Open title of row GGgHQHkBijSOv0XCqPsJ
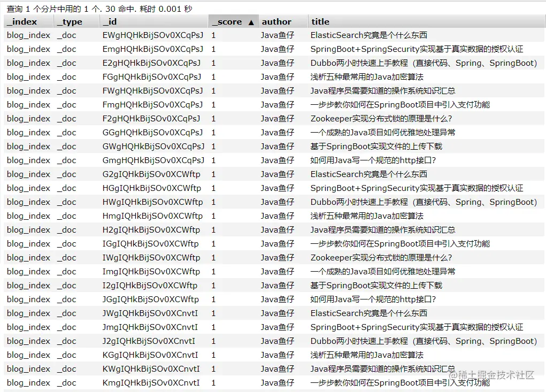Screen dimensions: 546x392 tap(383, 133)
